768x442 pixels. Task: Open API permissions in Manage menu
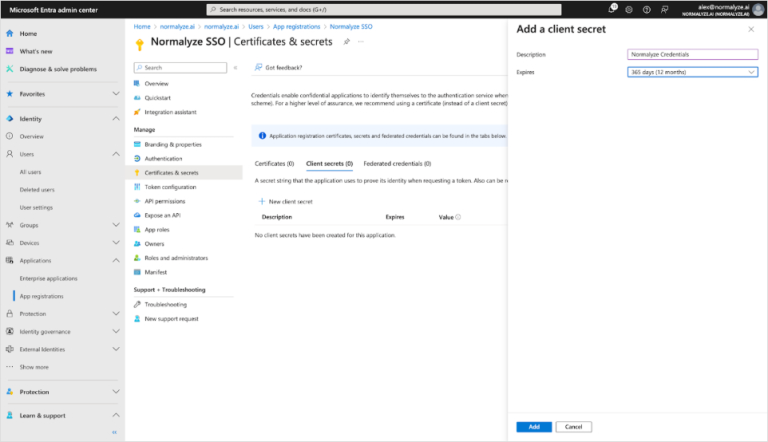[x=165, y=201]
